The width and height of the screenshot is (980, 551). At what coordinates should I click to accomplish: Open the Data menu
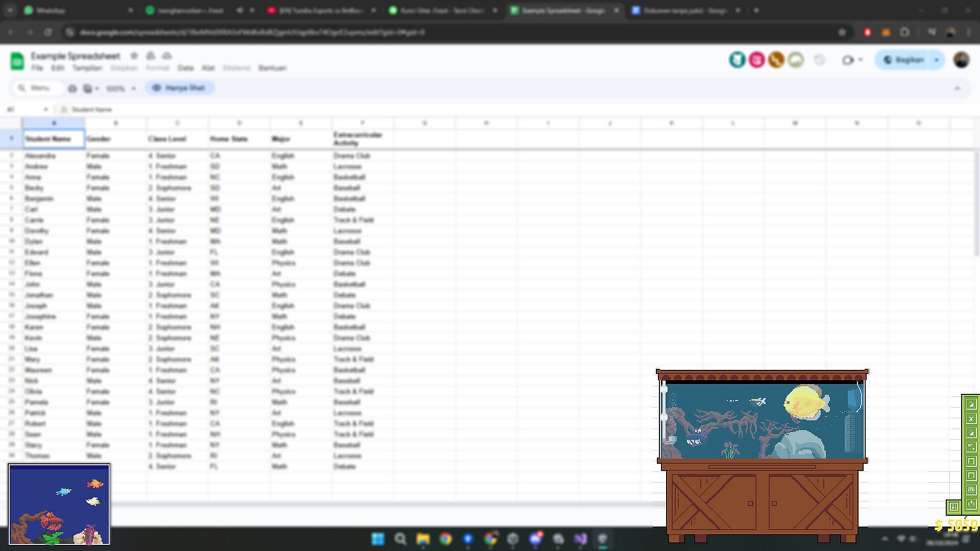click(185, 68)
